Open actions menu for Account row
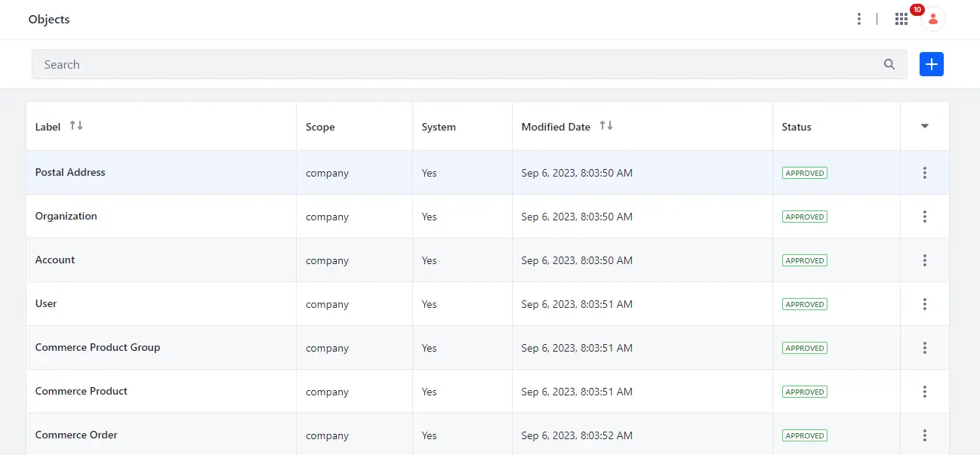Screen dimensions: 980x455 925,260
